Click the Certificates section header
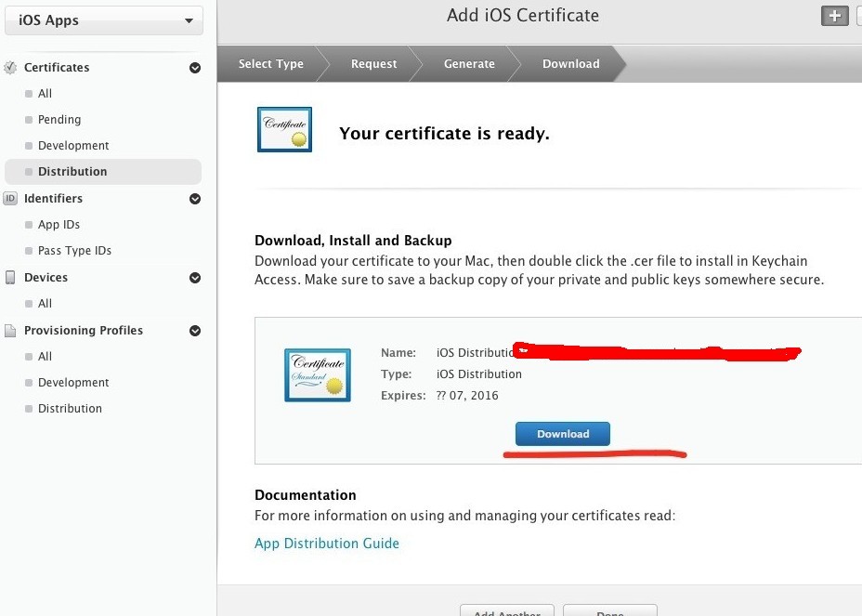The image size is (862, 616). point(57,67)
